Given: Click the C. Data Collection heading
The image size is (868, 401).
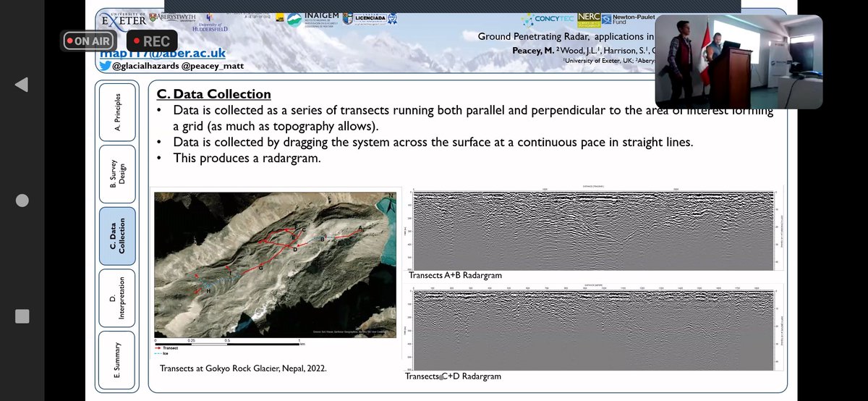Looking at the screenshot, I should [x=214, y=94].
